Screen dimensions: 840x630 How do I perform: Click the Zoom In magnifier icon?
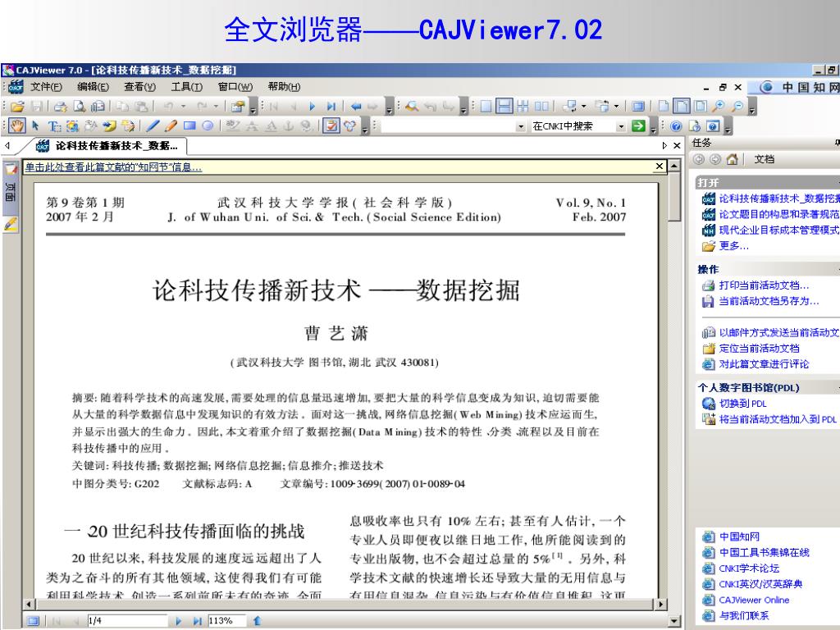[719, 106]
